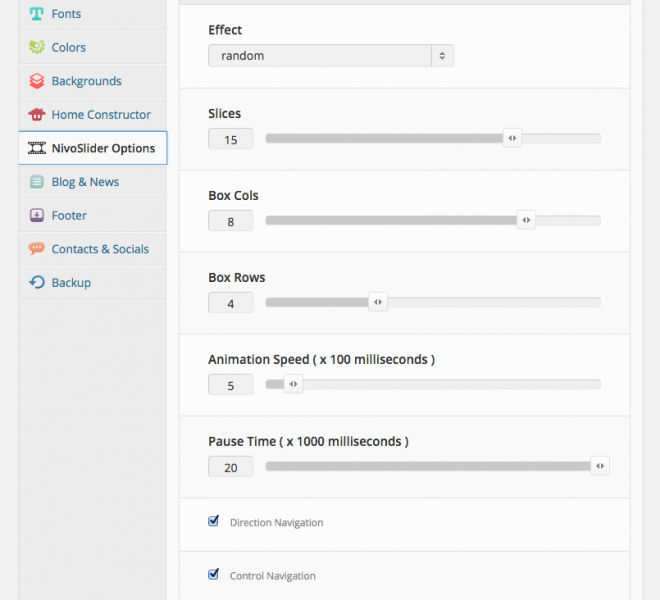Click the Blog & News icon
The image size is (660, 600).
(37, 182)
